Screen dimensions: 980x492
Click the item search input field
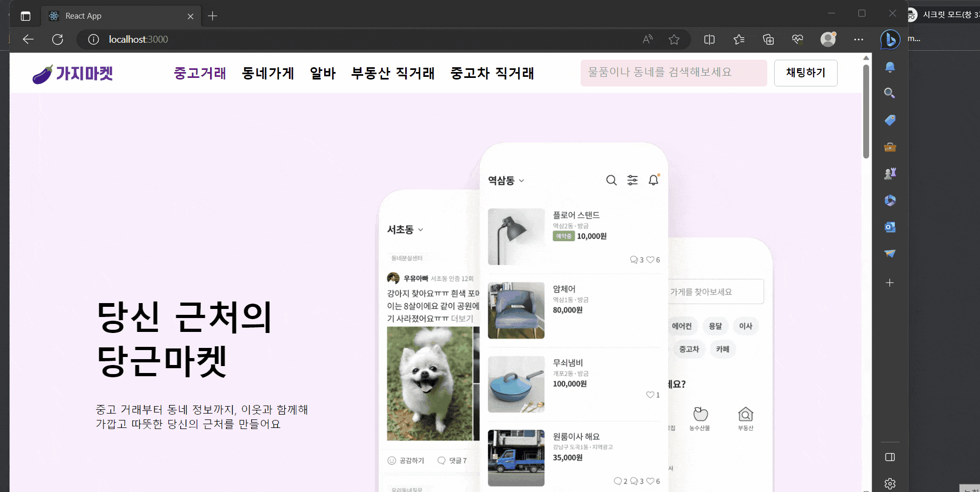[673, 73]
